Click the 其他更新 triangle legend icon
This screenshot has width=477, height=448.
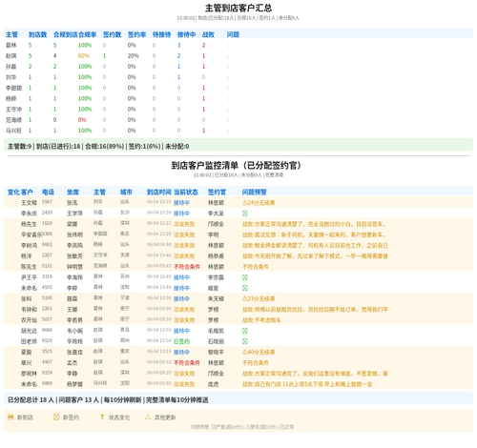point(148,417)
